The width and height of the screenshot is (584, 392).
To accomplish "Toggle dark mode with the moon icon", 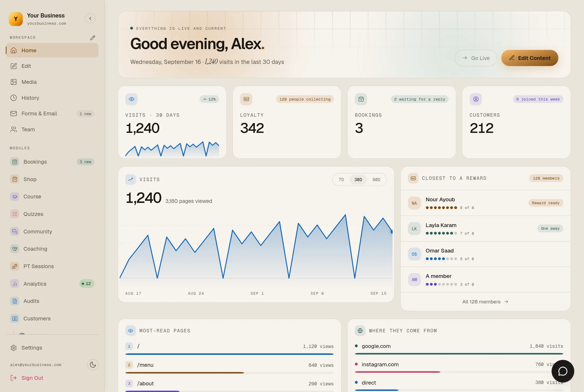I will click(93, 365).
